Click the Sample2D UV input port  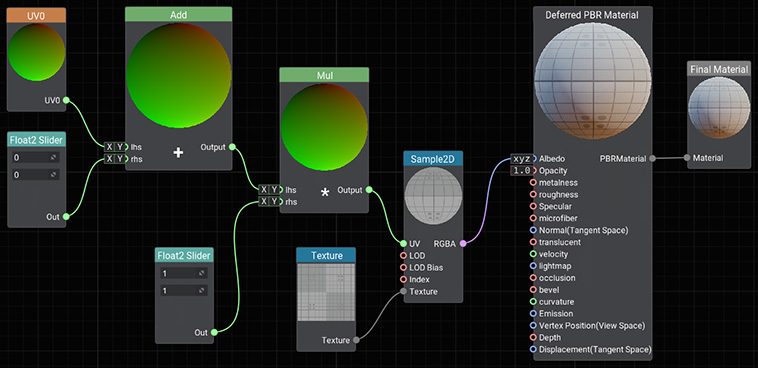(403, 244)
